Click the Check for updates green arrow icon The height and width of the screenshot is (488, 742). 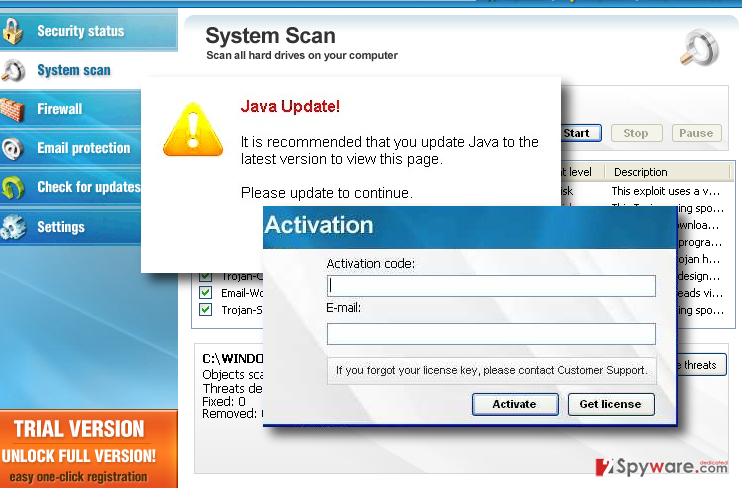(13, 187)
